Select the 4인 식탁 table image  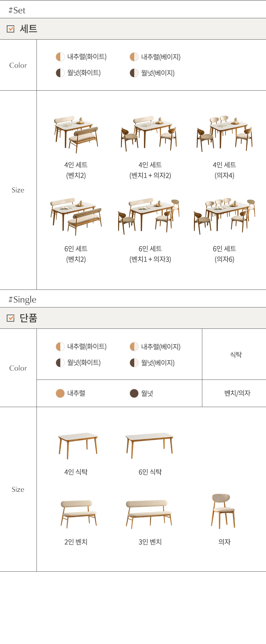tap(78, 446)
